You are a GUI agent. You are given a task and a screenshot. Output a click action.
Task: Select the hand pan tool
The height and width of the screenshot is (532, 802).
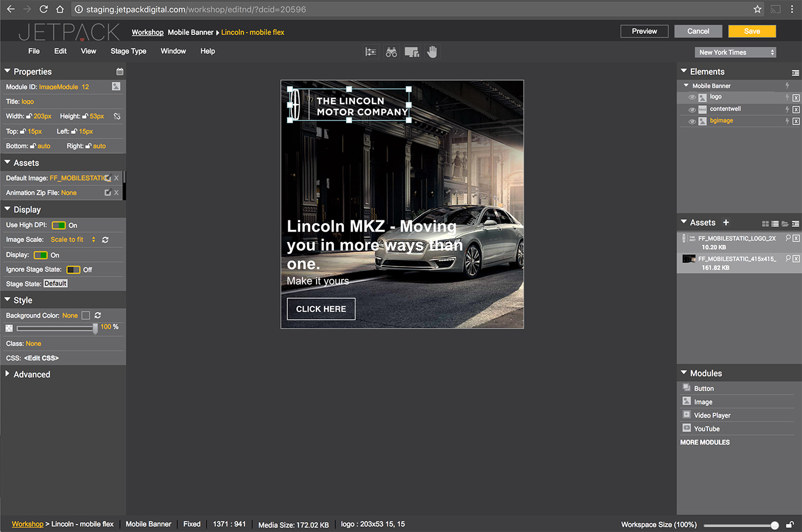432,51
